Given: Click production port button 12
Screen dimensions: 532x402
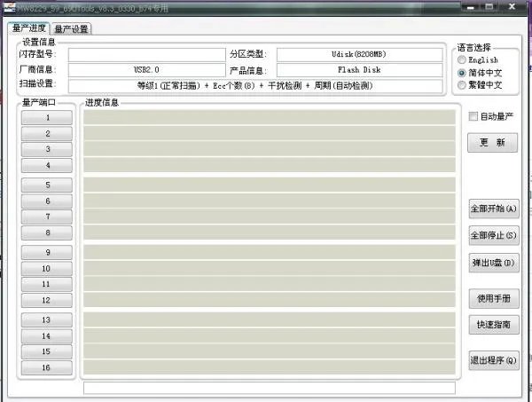Looking at the screenshot, I should click(x=47, y=300).
